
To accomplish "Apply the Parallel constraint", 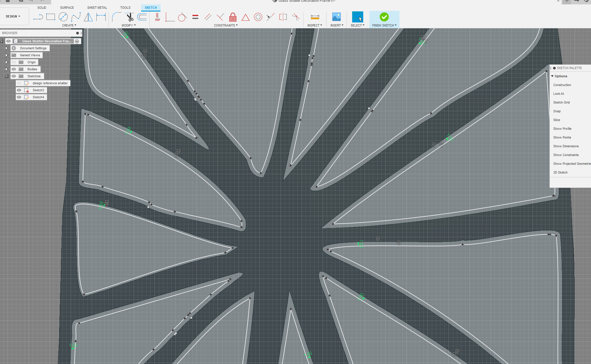I will pyautogui.click(x=208, y=17).
